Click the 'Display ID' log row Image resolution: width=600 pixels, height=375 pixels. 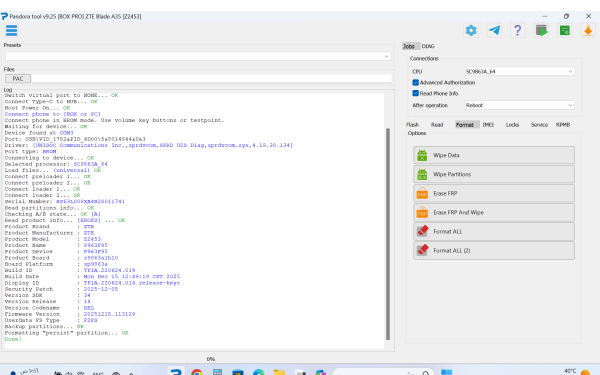click(x=92, y=283)
